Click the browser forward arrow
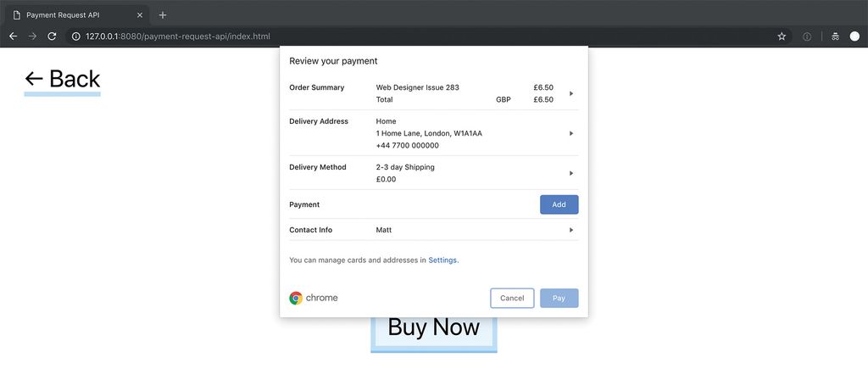Image resolution: width=868 pixels, height=386 pixels. pyautogui.click(x=32, y=36)
